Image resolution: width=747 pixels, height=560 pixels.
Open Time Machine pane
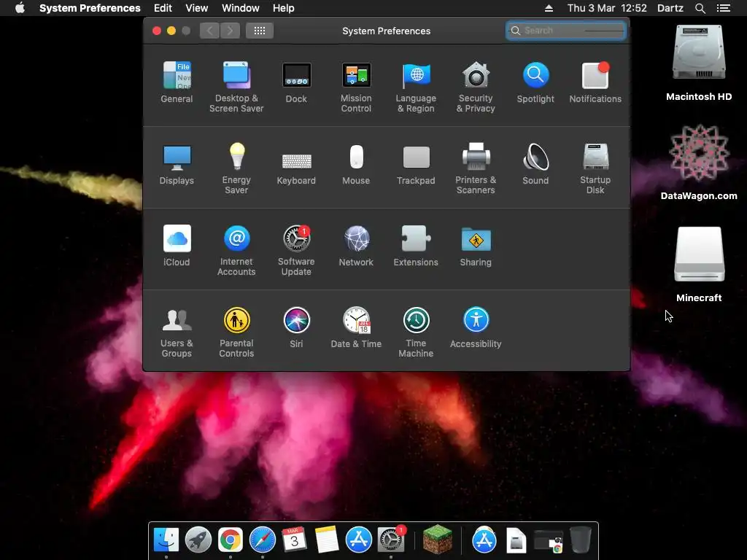point(416,332)
